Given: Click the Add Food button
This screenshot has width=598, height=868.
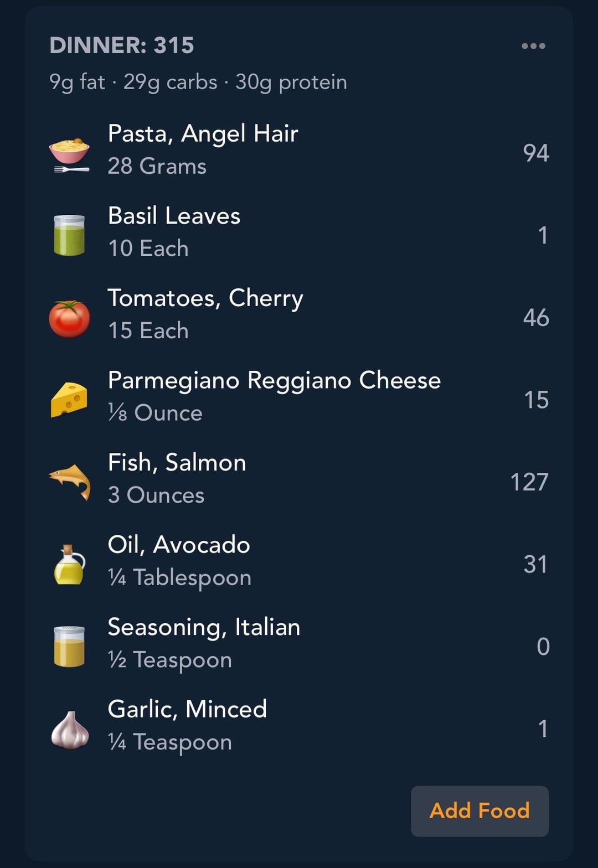Looking at the screenshot, I should click(480, 811).
